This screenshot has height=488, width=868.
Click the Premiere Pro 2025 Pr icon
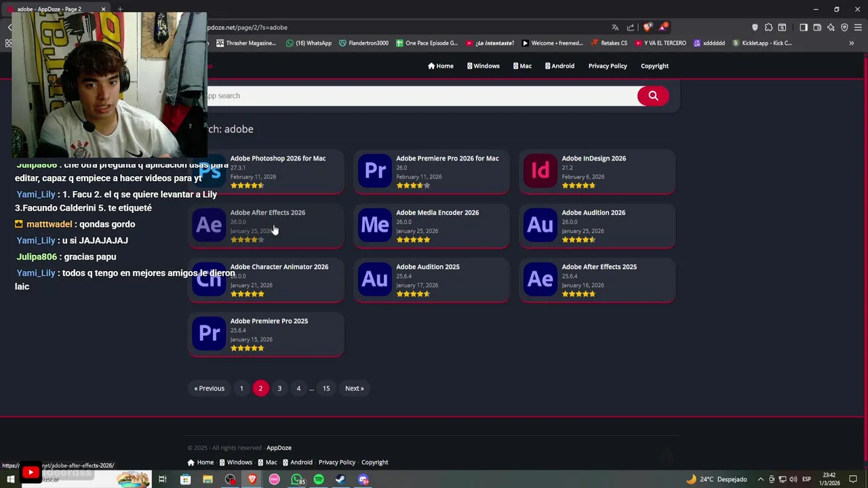pos(209,333)
